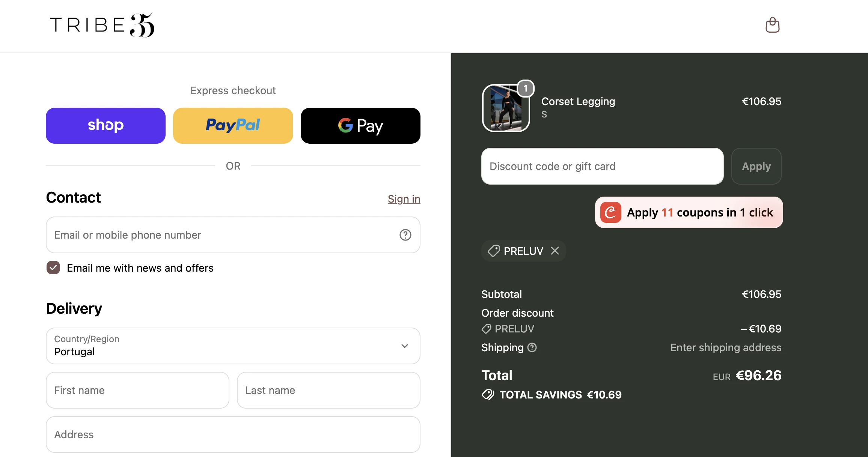
Task: Click the PRELUV tag icon chip
Action: tap(494, 251)
